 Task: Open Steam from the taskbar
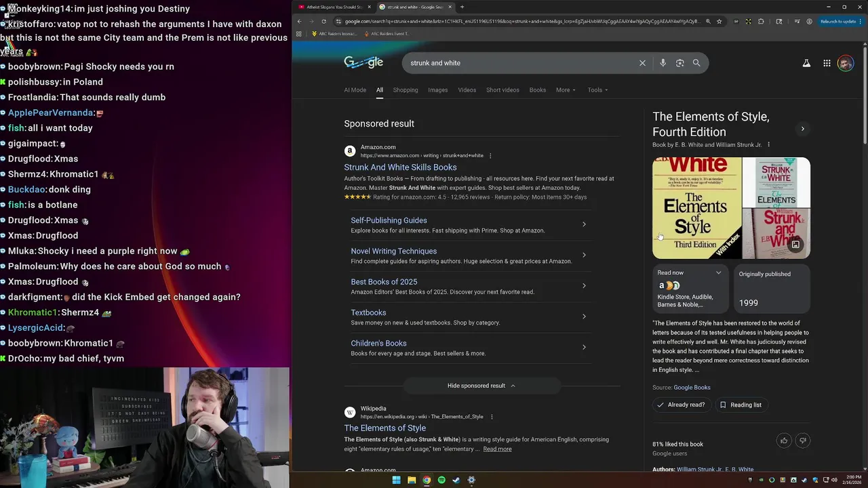(456, 480)
